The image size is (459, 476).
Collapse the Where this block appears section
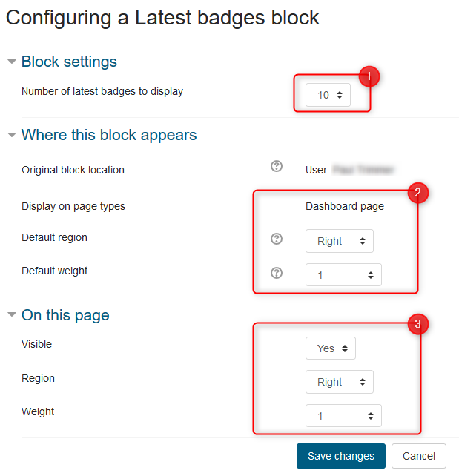click(x=12, y=135)
